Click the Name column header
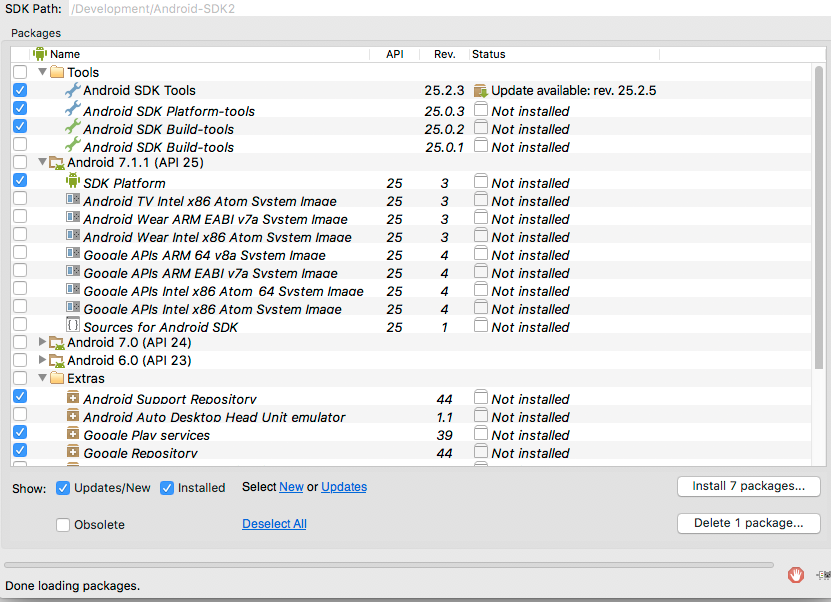 tap(200, 54)
